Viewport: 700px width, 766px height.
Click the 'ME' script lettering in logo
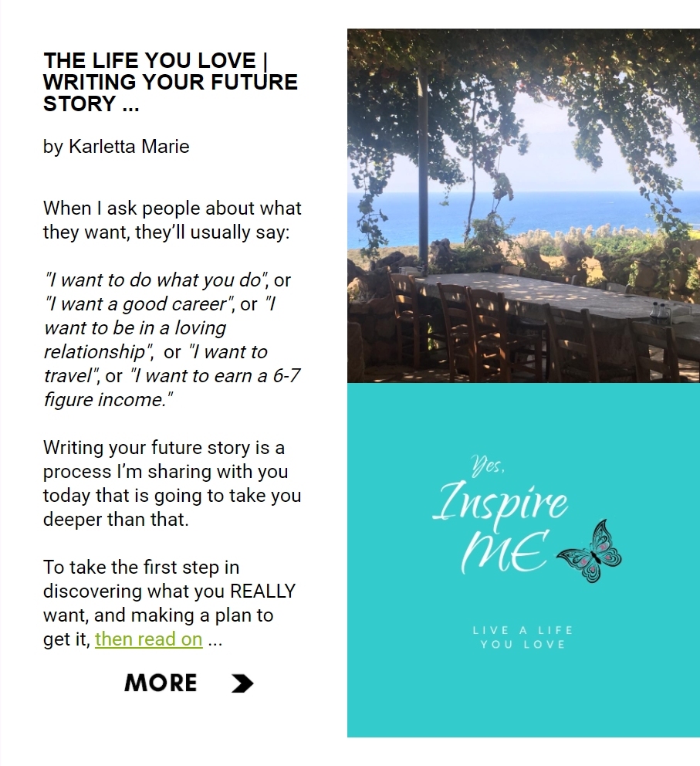504,552
